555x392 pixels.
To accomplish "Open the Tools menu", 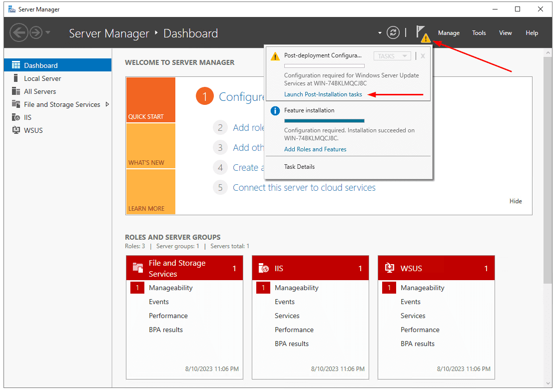I will [479, 33].
